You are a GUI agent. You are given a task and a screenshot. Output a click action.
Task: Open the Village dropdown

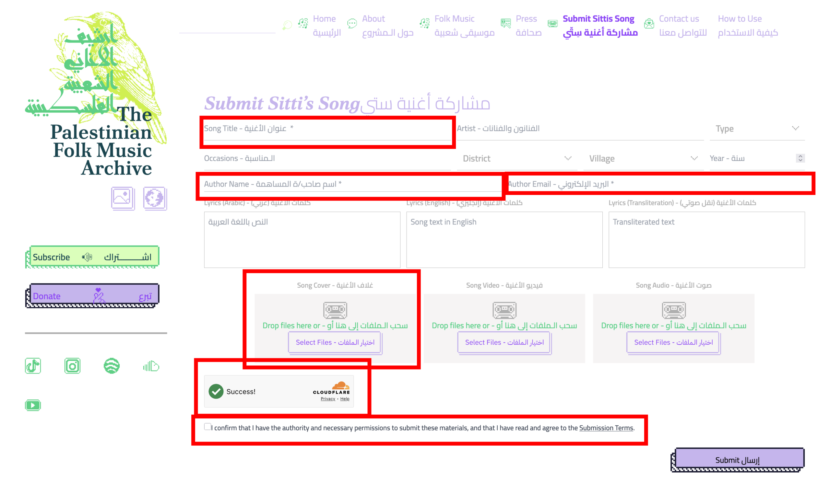coord(643,158)
